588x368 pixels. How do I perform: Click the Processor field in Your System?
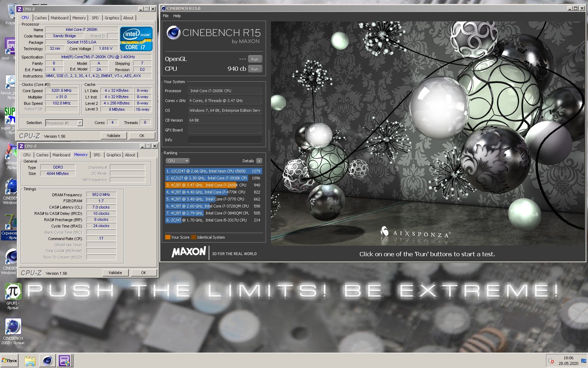(225, 91)
